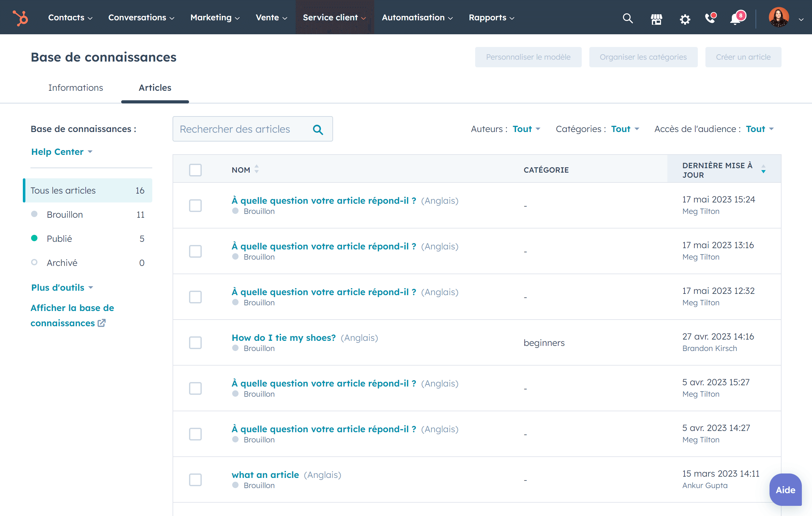Open the notifications bell
The image size is (812, 516).
tap(736, 19)
